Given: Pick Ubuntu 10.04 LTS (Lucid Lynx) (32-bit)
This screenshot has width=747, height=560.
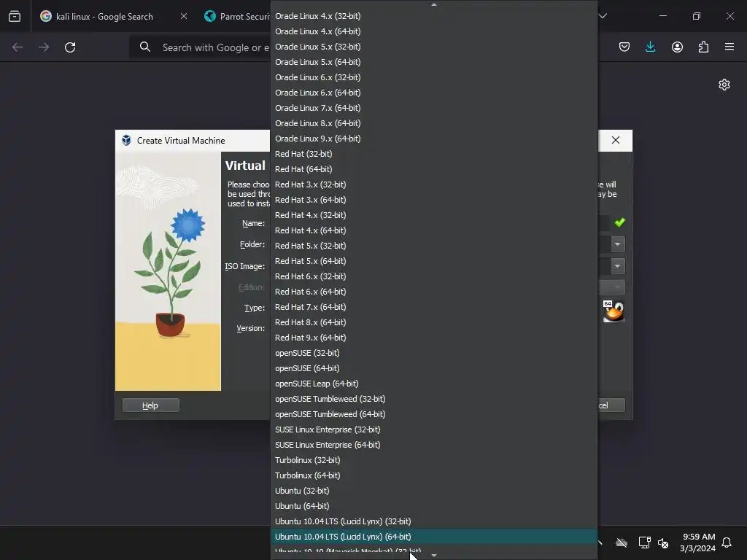Looking at the screenshot, I should (x=433, y=521).
